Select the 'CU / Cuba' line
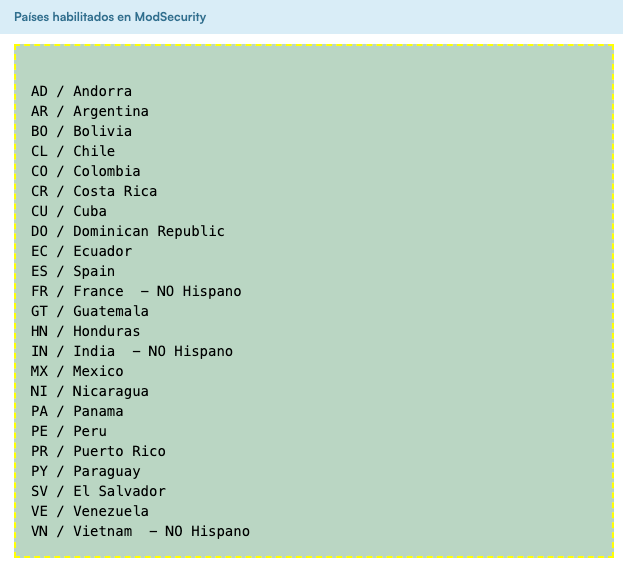Image resolution: width=623 pixels, height=565 pixels. pyautogui.click(x=69, y=211)
